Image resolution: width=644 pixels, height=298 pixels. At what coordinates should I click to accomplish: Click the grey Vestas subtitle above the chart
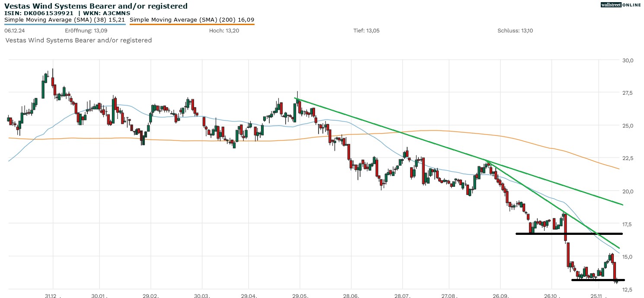[79, 40]
